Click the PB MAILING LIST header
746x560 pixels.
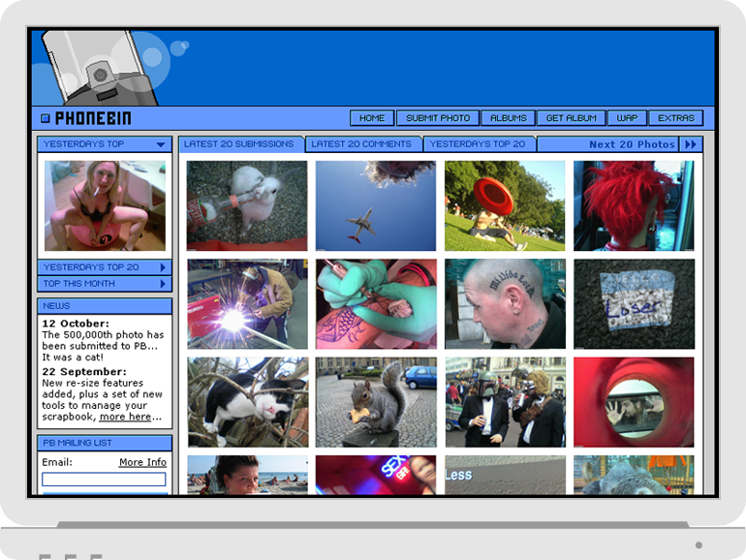click(x=105, y=443)
